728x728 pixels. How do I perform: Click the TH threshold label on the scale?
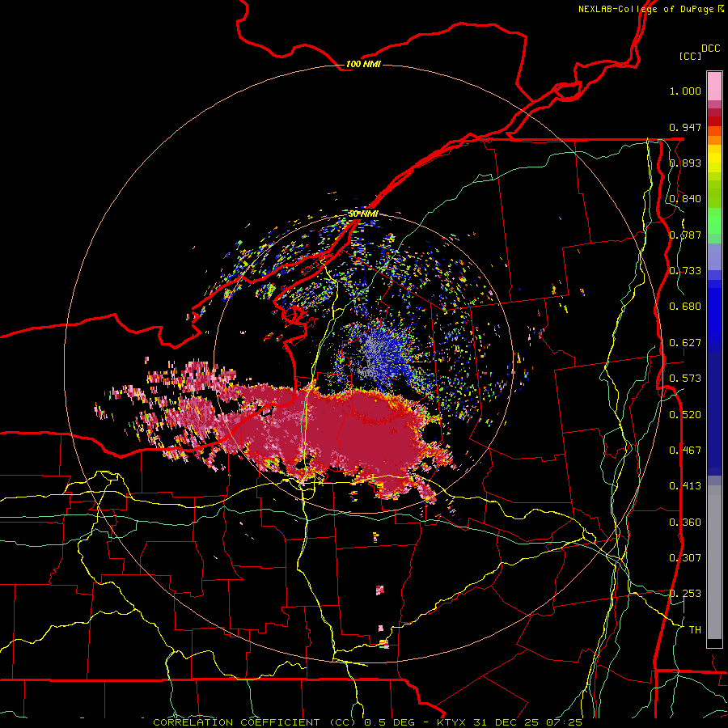tap(695, 630)
